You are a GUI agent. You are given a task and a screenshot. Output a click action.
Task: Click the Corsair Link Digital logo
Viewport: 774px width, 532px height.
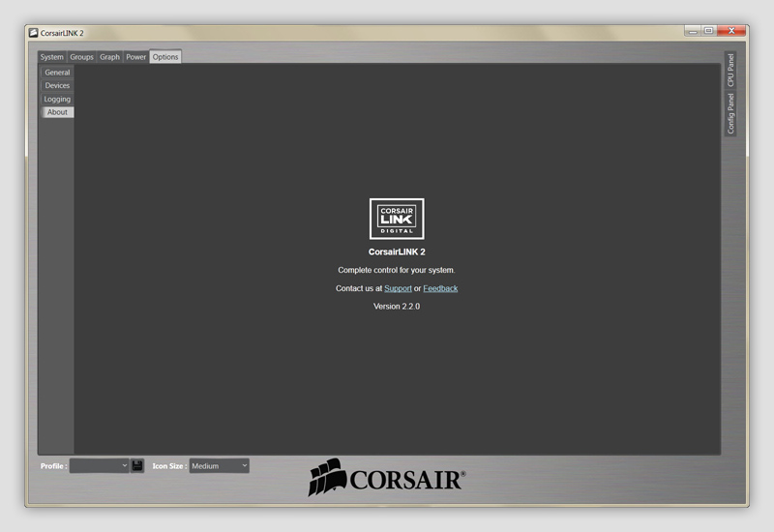pos(397,219)
